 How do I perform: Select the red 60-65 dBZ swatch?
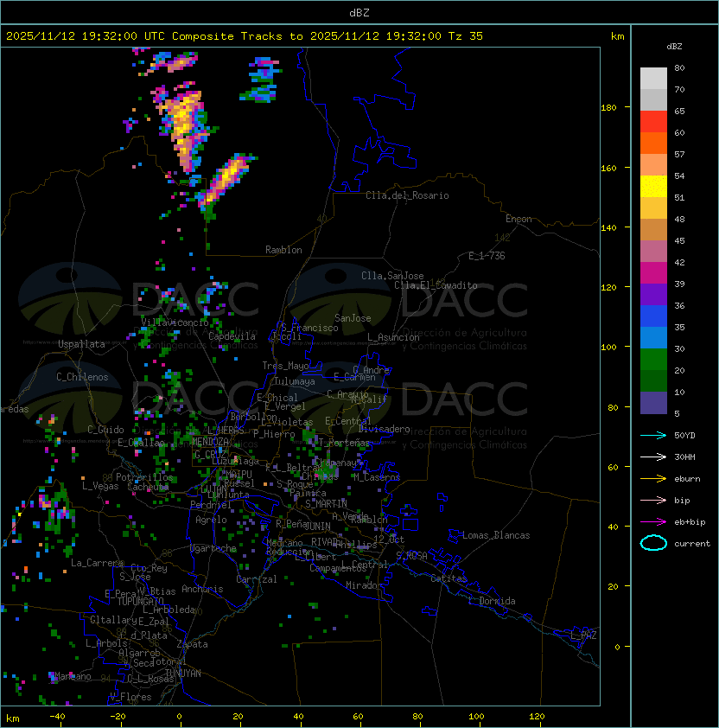[653, 122]
